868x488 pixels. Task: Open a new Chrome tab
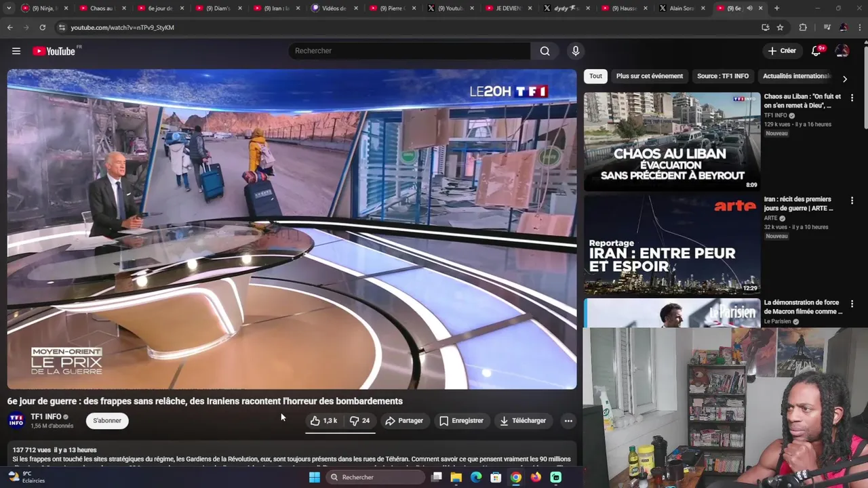pos(776,8)
